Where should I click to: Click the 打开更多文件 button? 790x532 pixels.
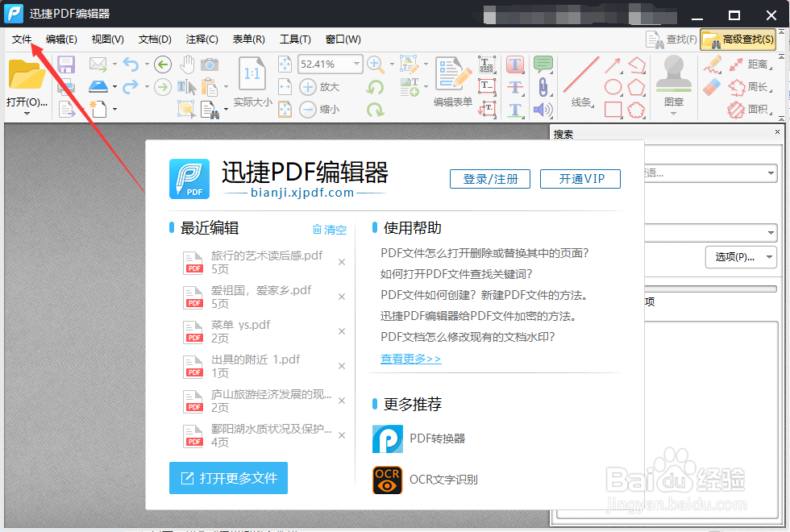click(228, 477)
